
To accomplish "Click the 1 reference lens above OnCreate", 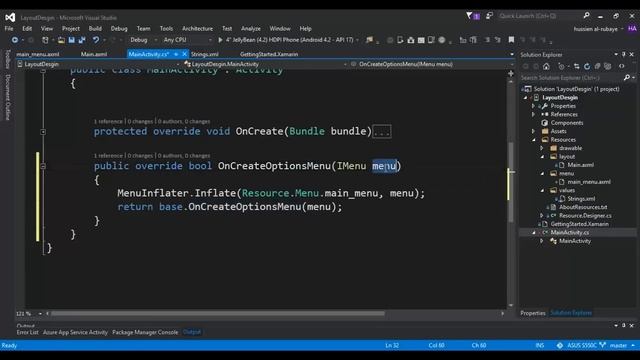I will [108, 122].
